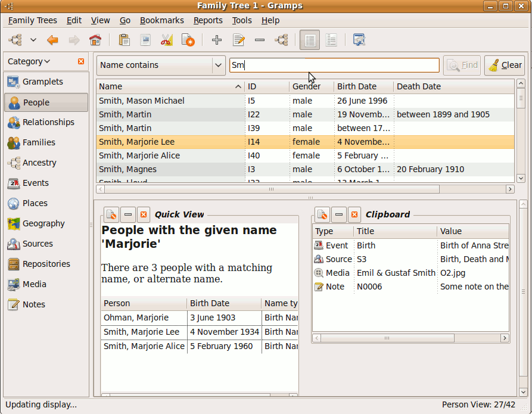Open the 'Name contains' search combo box
Screen dimensions: 532x414
point(161,65)
